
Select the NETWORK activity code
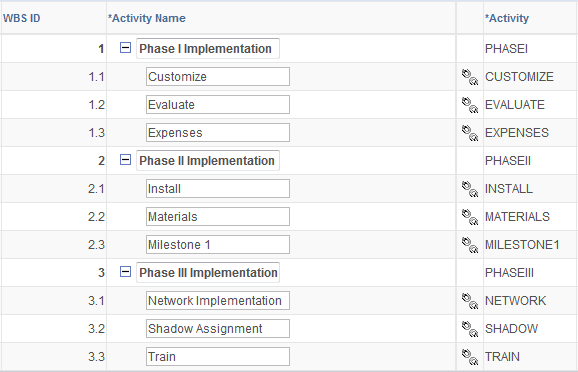coord(516,301)
